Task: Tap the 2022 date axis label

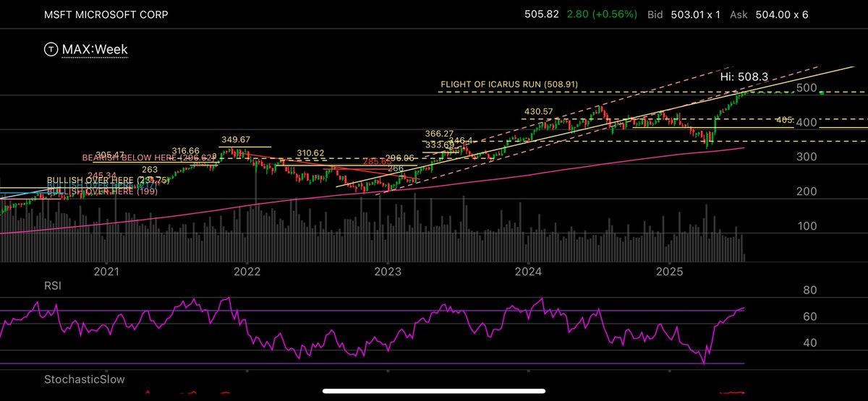Action: pos(247,272)
